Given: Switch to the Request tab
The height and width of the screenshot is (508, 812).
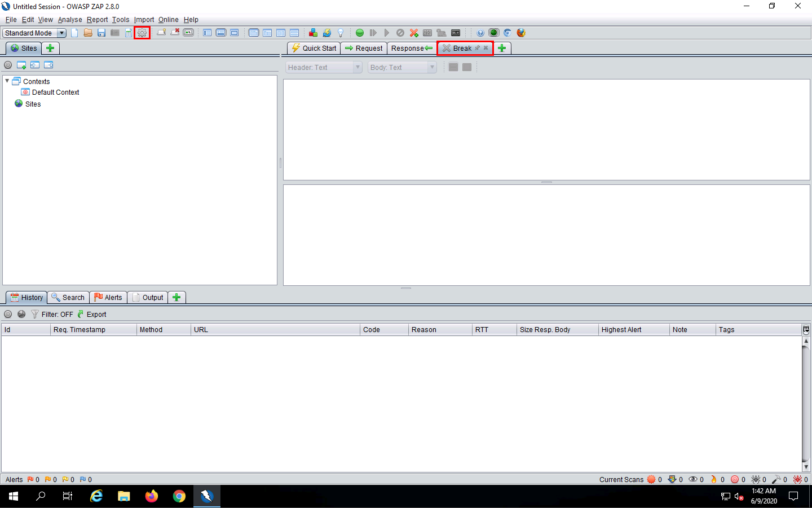Looking at the screenshot, I should (x=364, y=48).
